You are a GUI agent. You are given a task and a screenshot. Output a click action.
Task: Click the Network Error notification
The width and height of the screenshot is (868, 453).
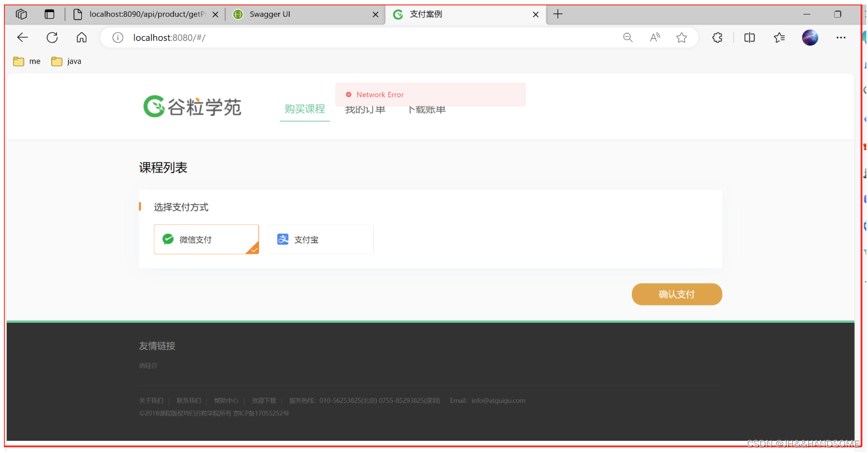(x=430, y=95)
